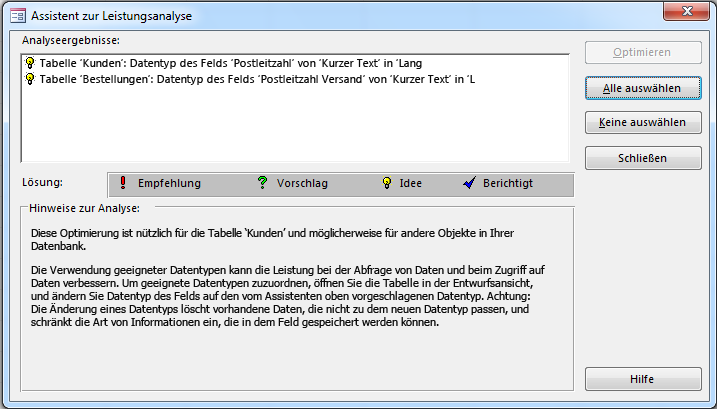Image resolution: width=717 pixels, height=409 pixels.
Task: Click the lightbulb icon beside the 'Kunden' result
Action: point(29,62)
